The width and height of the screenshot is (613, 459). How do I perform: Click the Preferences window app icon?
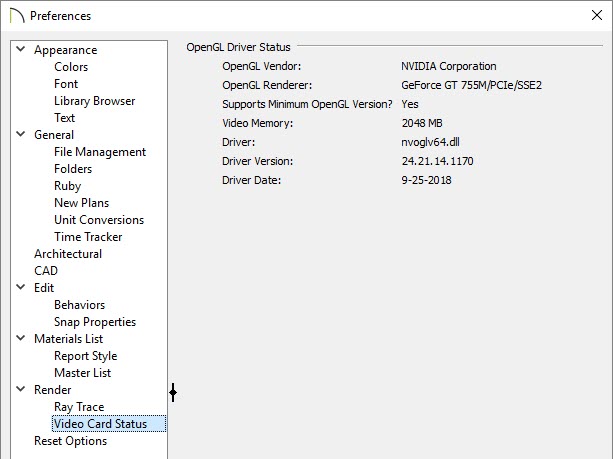point(17,16)
